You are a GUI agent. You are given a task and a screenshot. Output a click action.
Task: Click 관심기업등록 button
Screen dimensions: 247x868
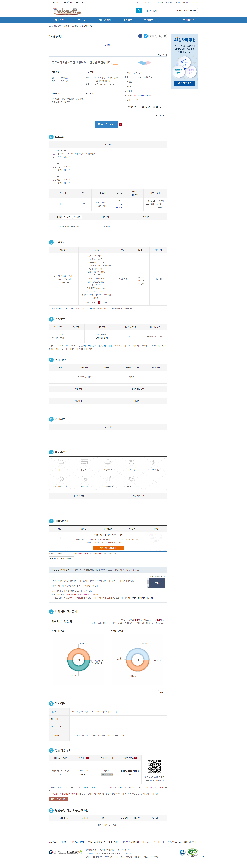point(145,107)
